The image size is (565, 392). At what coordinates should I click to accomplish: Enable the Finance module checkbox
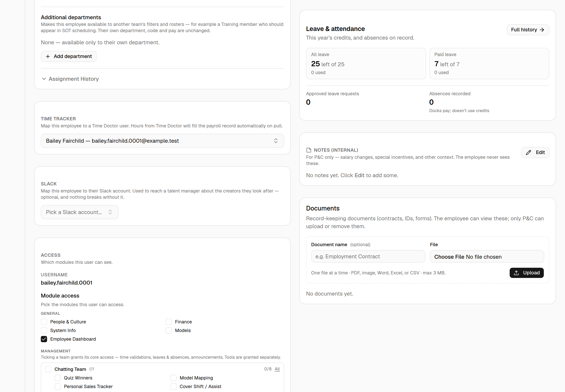(169, 322)
